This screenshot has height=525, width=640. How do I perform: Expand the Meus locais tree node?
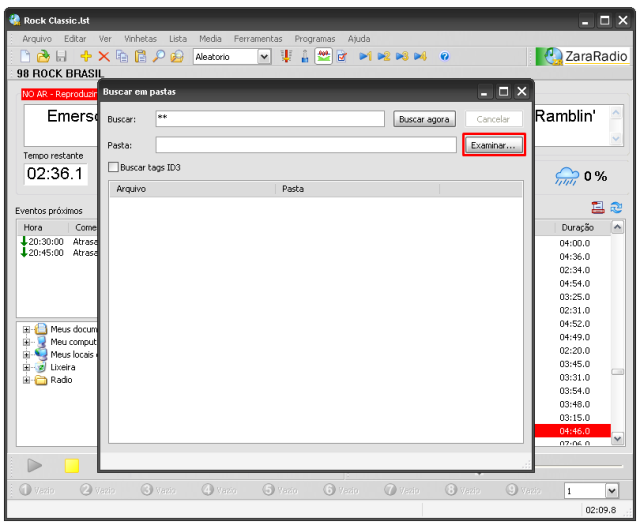[27, 355]
